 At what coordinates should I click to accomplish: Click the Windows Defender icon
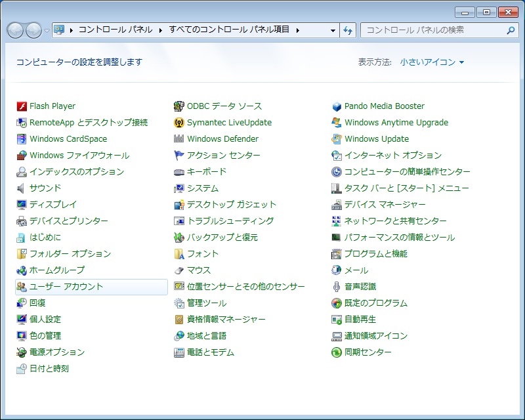[179, 139]
